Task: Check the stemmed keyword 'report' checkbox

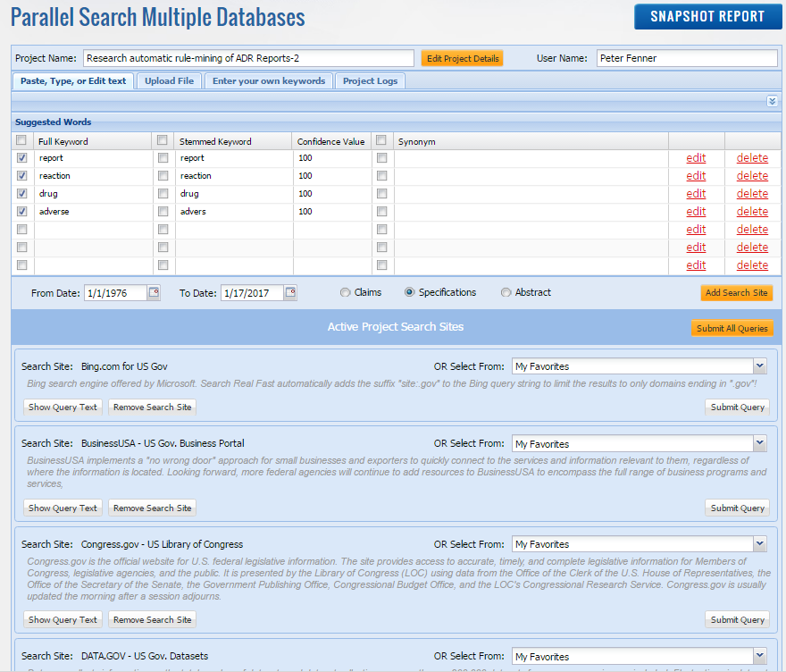Action: pos(163,157)
